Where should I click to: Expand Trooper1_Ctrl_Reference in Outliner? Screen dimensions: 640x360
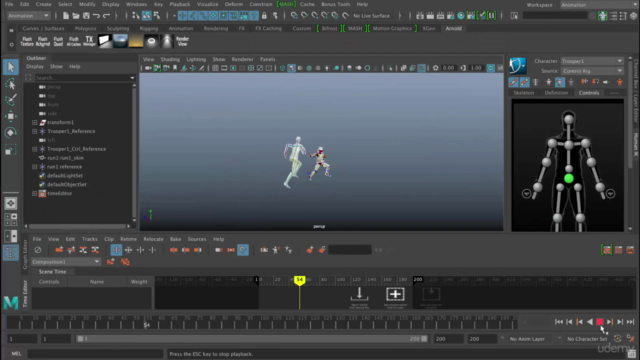34,149
